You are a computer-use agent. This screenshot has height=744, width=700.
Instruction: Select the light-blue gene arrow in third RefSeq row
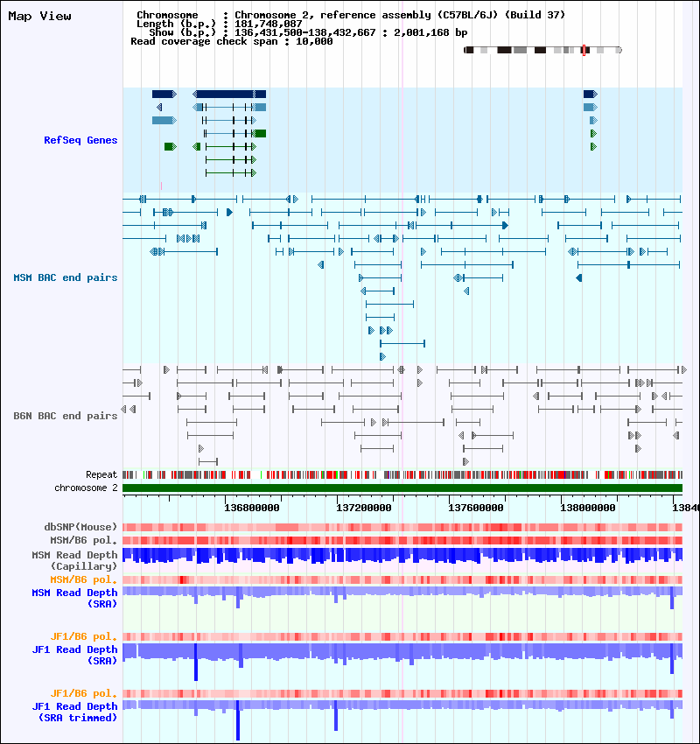coord(164,121)
